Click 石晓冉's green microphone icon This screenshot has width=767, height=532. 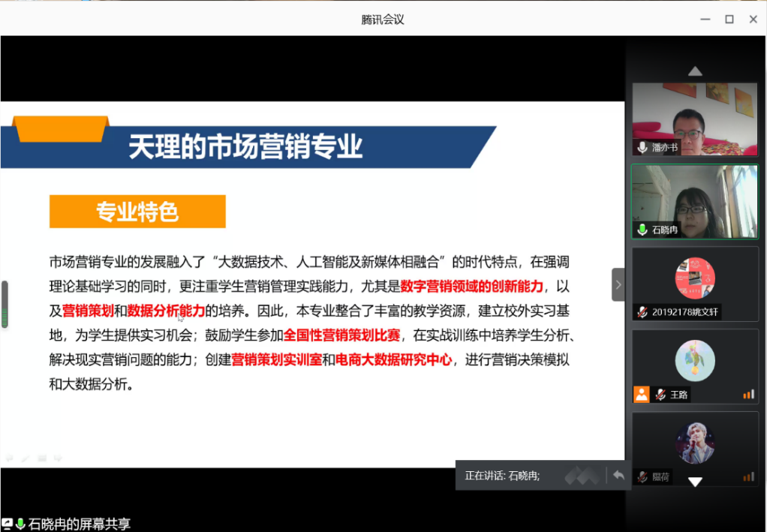tap(642, 230)
